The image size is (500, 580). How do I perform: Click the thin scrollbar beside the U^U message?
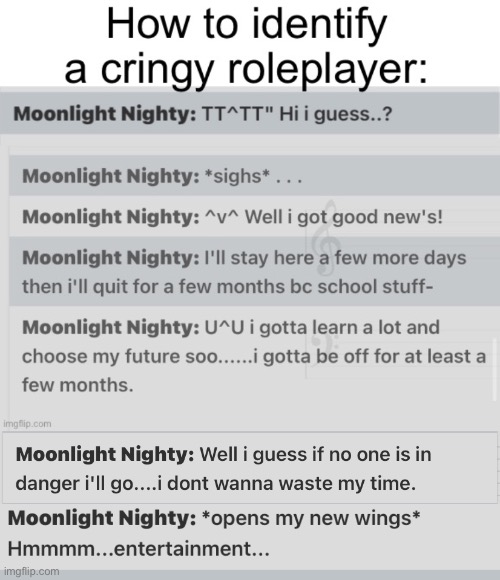coord(495,370)
